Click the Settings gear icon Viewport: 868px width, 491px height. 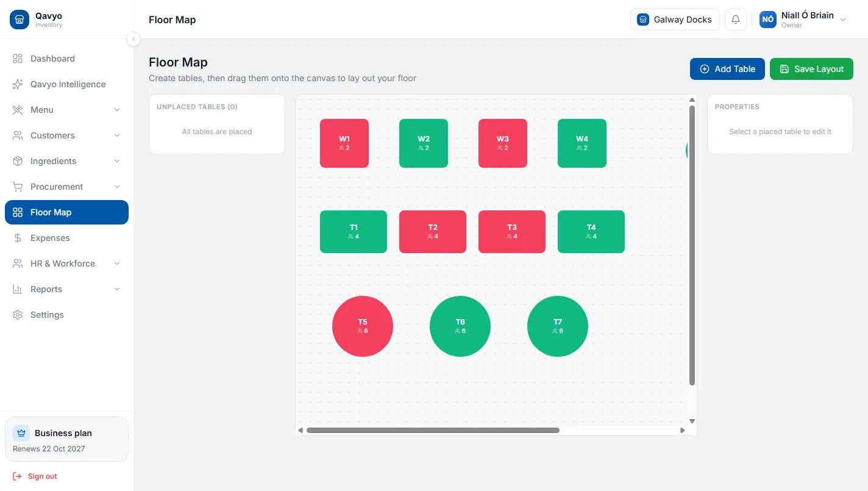(18, 315)
